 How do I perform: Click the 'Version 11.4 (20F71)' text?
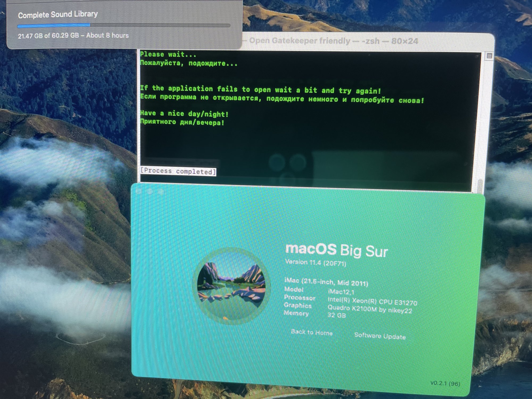pos(315,263)
